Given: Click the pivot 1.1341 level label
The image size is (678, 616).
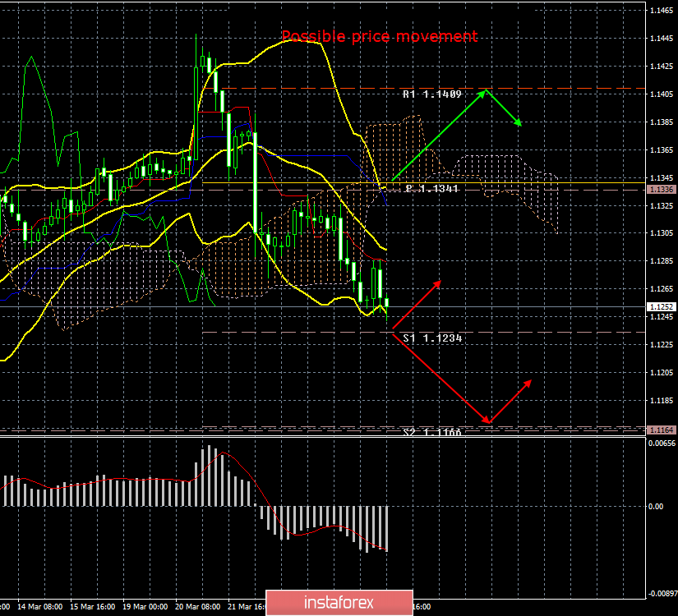Looking at the screenshot, I should click(x=432, y=188).
